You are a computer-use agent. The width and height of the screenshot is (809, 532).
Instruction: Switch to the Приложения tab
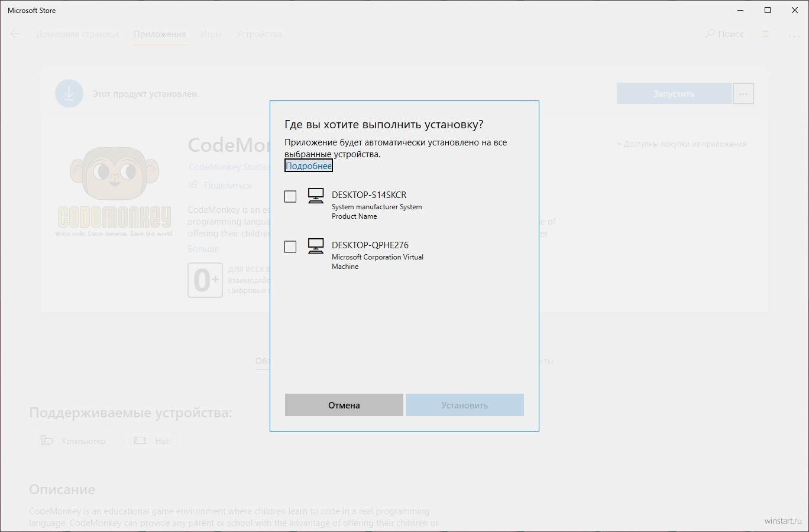pos(160,34)
